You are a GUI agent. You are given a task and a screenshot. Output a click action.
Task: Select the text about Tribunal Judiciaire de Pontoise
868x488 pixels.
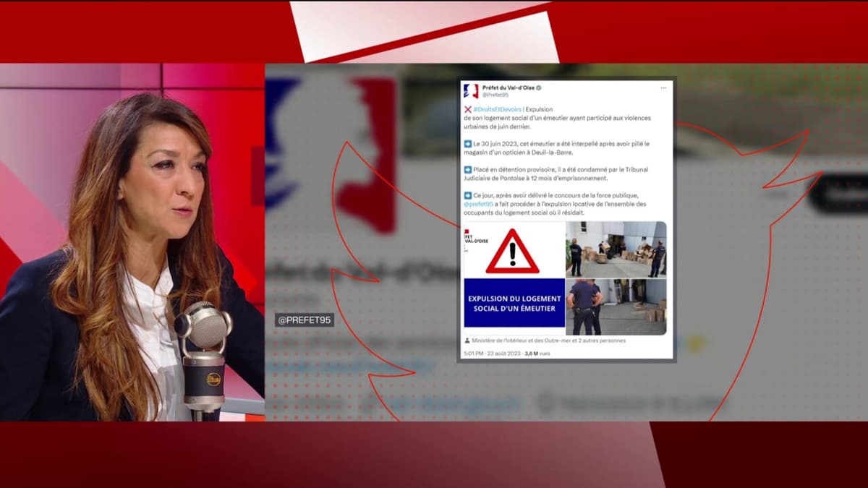click(x=556, y=174)
